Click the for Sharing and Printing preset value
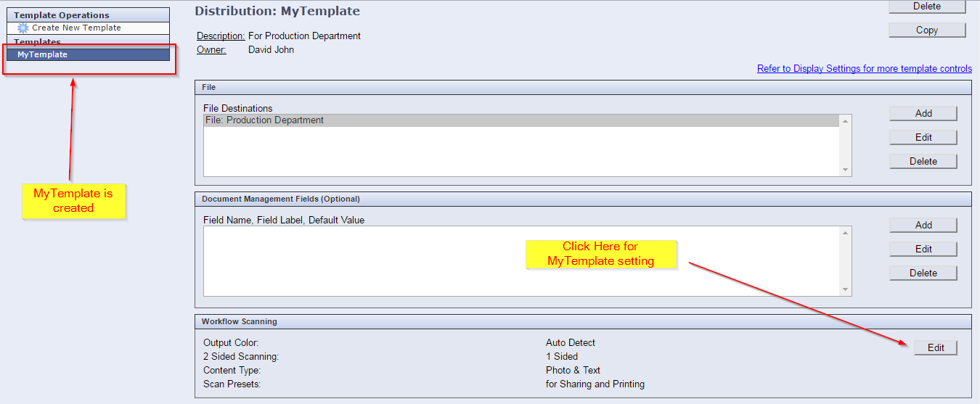The height and width of the screenshot is (404, 980). tap(595, 384)
